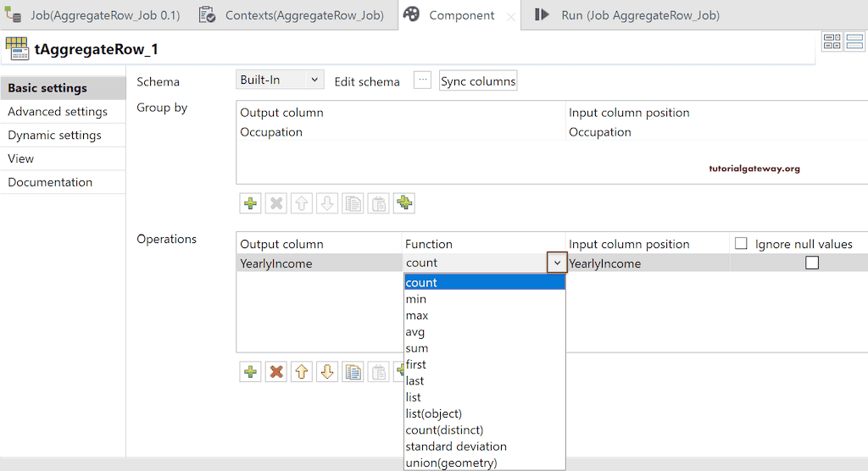Click tAggregateRow_1 component icon
This screenshot has height=471, width=868.
click(17, 48)
